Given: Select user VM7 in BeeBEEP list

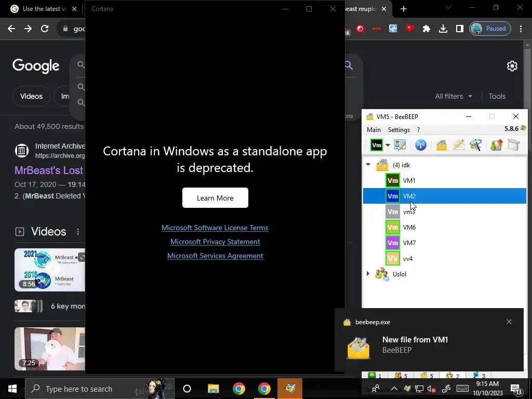Looking at the screenshot, I should pyautogui.click(x=445, y=243).
